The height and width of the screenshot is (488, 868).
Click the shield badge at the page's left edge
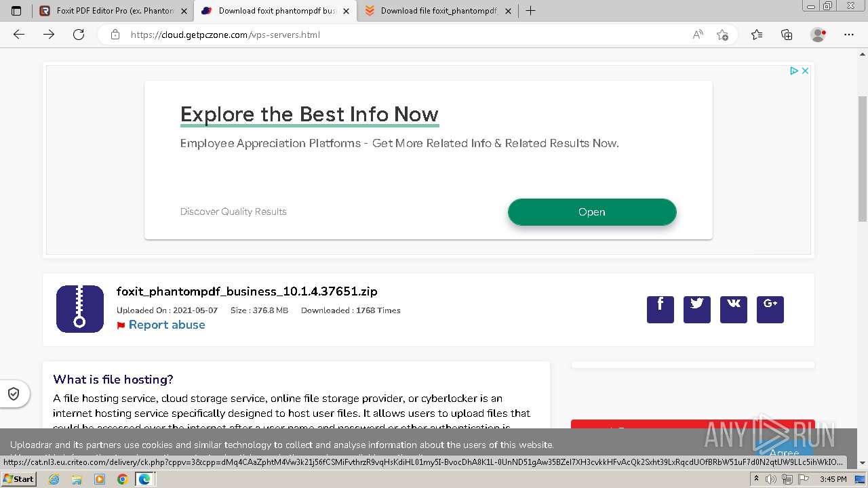[x=14, y=394]
